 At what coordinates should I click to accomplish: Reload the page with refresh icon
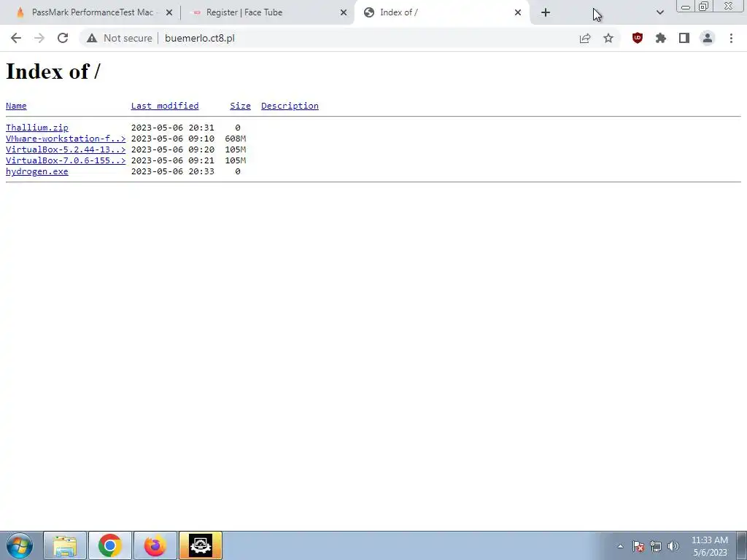tap(63, 38)
